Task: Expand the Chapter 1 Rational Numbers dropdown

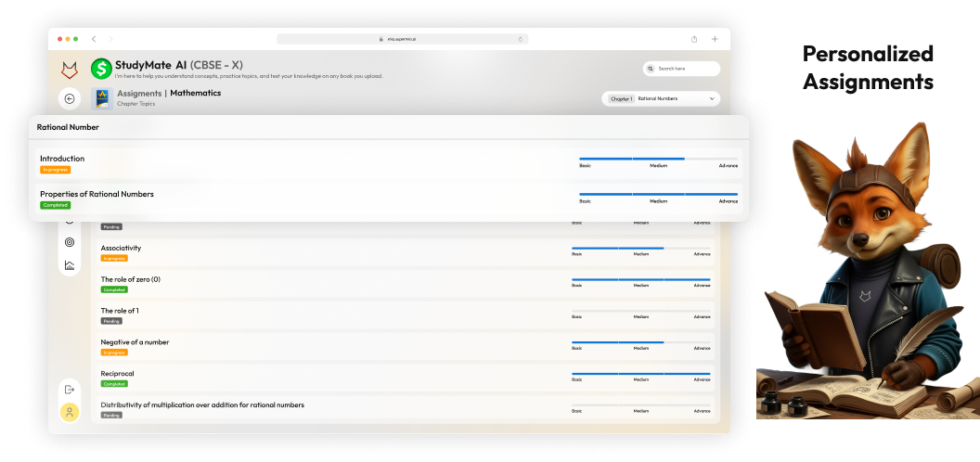Action: tap(662, 98)
